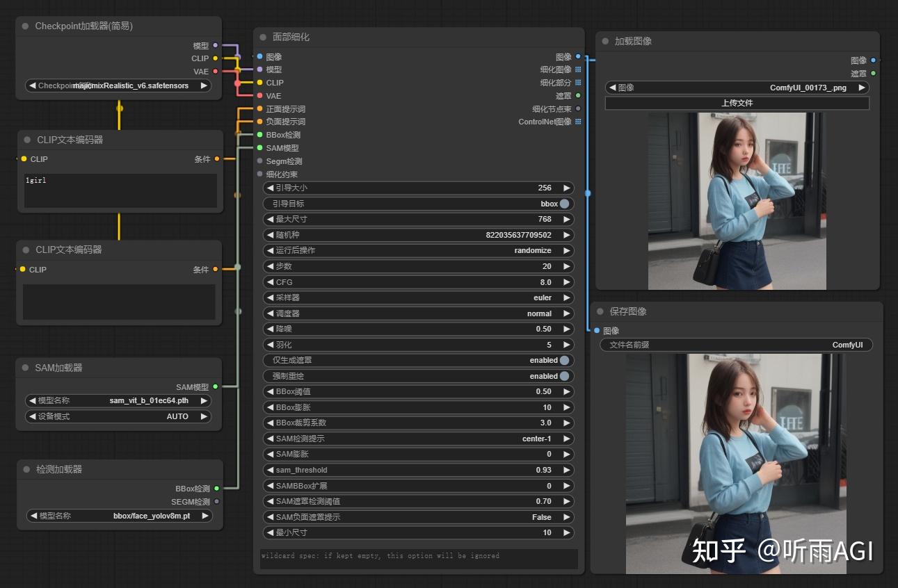Viewport: 898px width, 588px height.
Task: Open the 调度器 selector showing normal
Action: pos(417,313)
